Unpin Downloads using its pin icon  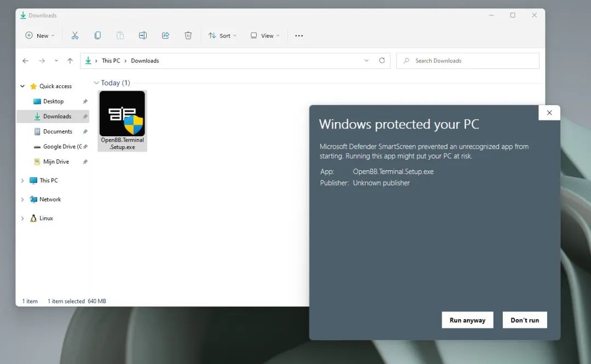[x=85, y=117]
